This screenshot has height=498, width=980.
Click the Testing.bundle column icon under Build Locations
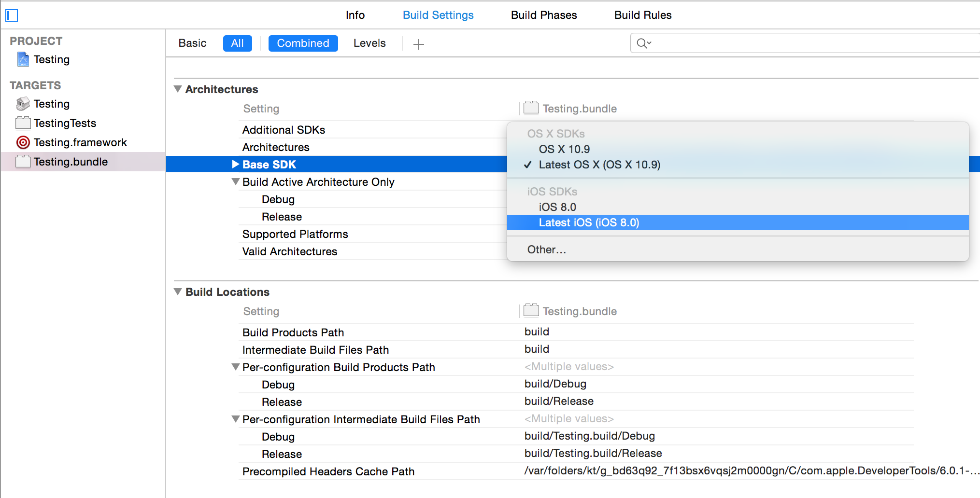[531, 310]
